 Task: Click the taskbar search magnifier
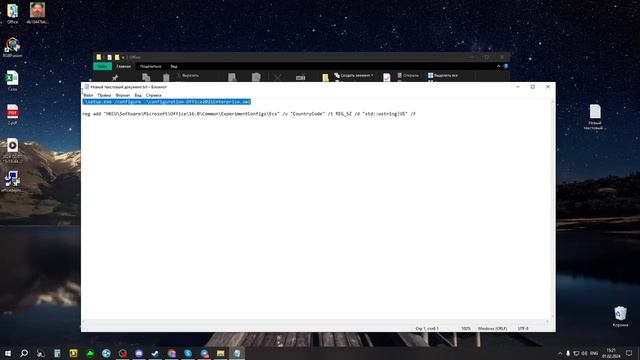(x=24, y=353)
